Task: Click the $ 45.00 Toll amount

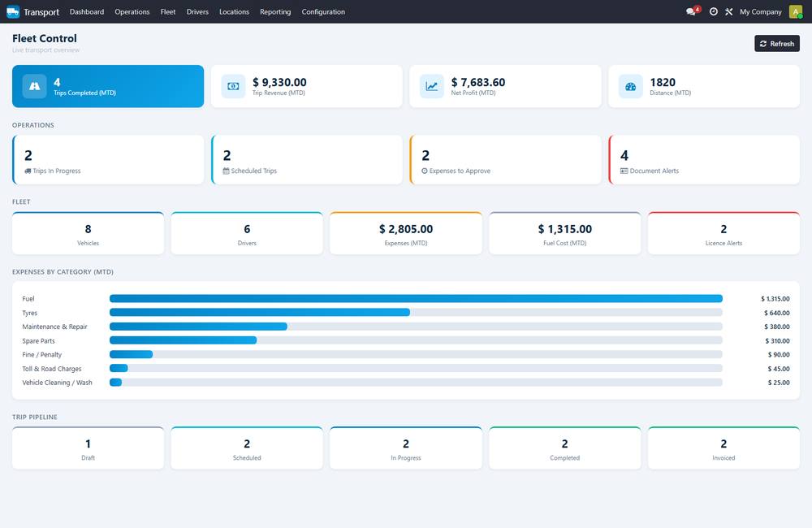Action: point(779,369)
